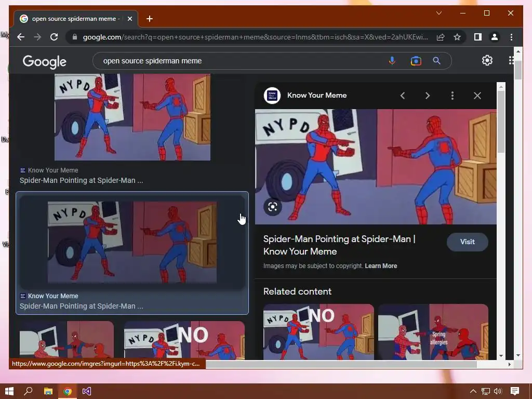532x399 pixels.
Task: Open File Explorer from the taskbar
Action: 48,391
